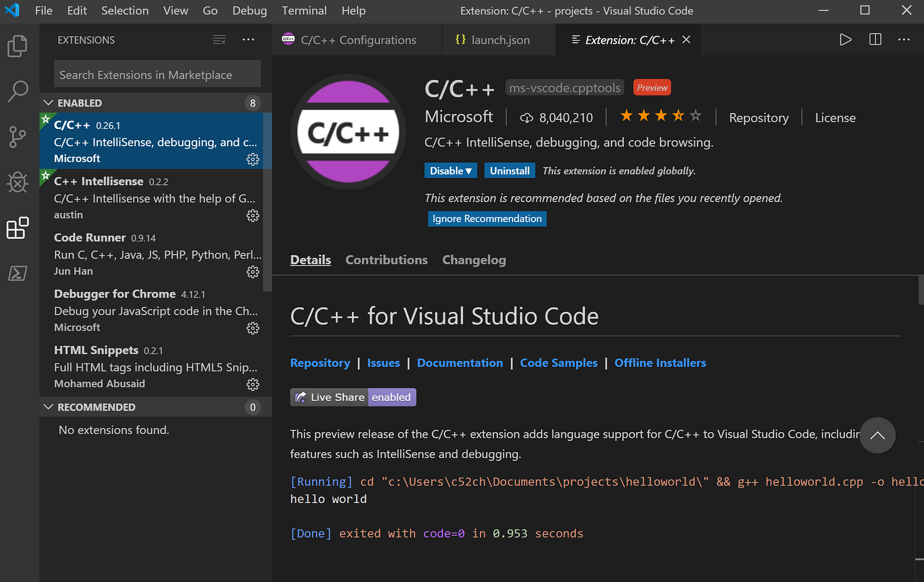The width and height of the screenshot is (924, 582).
Task: Click the run play icon in editor toolbar
Action: point(846,40)
